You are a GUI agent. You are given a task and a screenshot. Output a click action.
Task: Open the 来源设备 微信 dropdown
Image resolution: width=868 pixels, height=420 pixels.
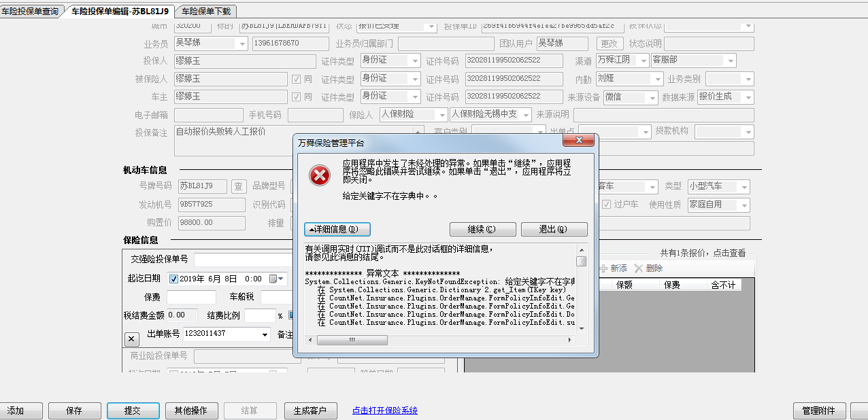point(652,97)
